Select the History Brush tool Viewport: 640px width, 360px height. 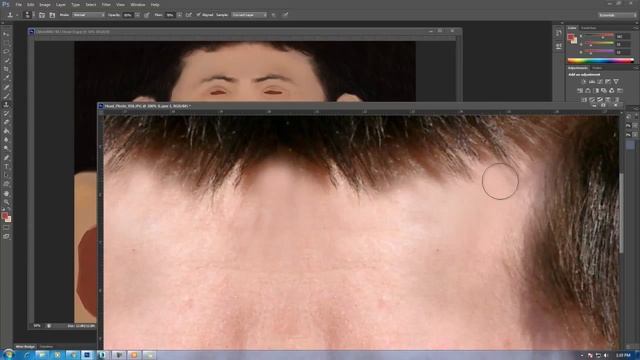6,113
